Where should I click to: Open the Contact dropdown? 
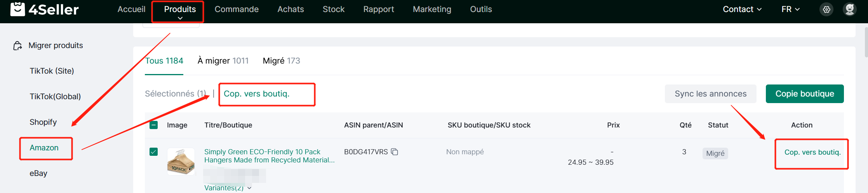point(742,9)
